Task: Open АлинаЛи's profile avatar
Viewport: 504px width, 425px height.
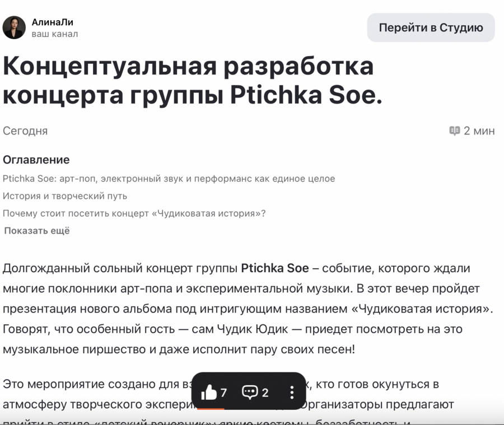Action: (x=14, y=27)
